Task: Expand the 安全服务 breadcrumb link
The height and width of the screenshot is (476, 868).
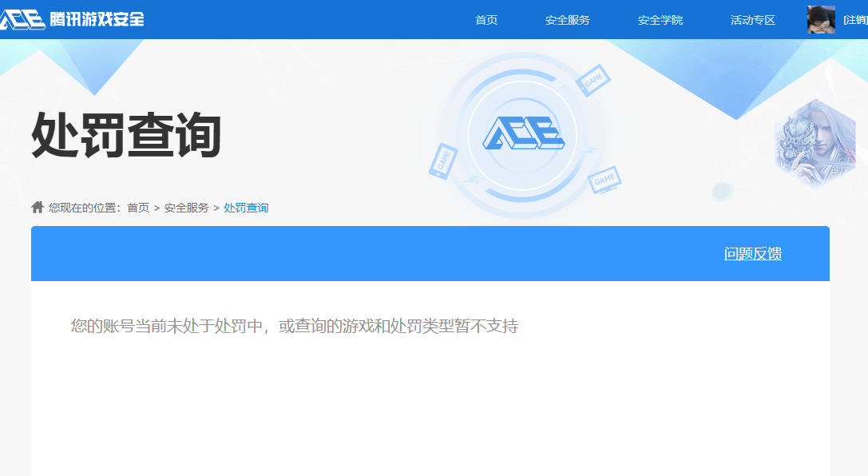Action: click(x=188, y=207)
